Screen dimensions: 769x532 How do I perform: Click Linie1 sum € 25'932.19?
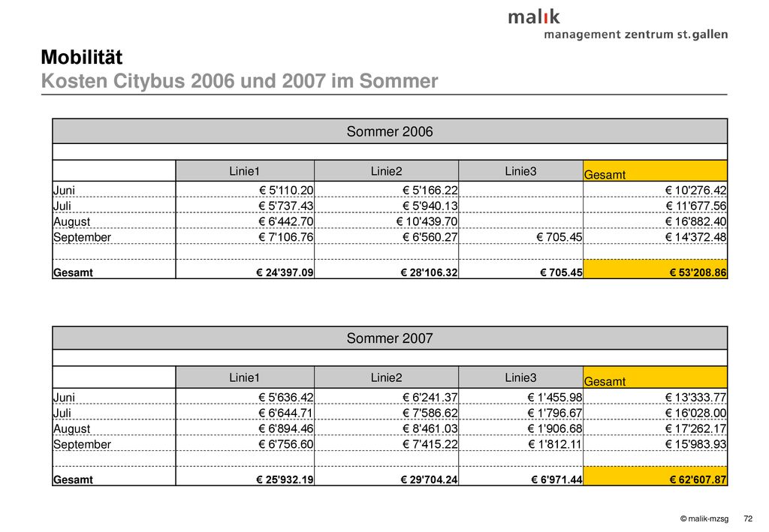[x=285, y=479]
